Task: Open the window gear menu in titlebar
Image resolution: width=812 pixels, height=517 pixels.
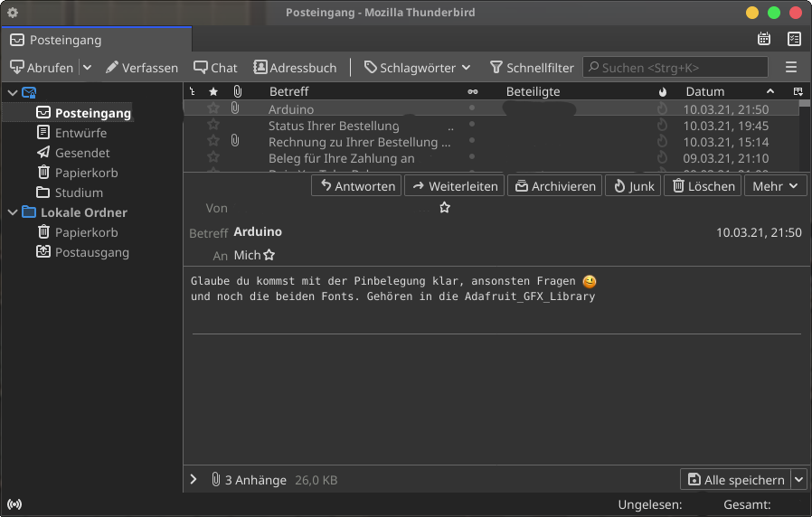Action: [13, 13]
